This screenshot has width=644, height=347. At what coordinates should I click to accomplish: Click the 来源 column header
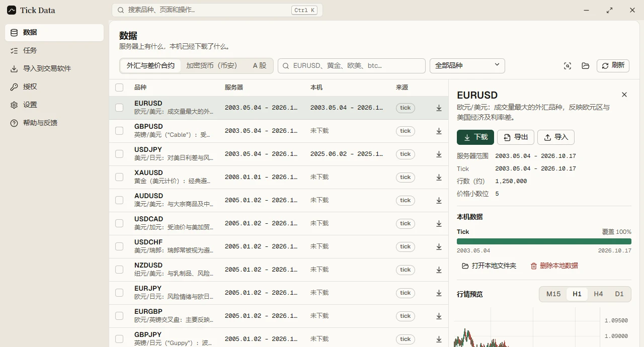tap(402, 88)
